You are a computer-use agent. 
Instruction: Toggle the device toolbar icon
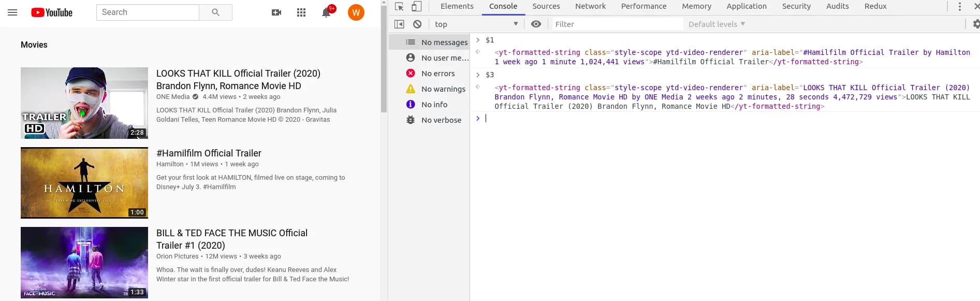pos(416,7)
